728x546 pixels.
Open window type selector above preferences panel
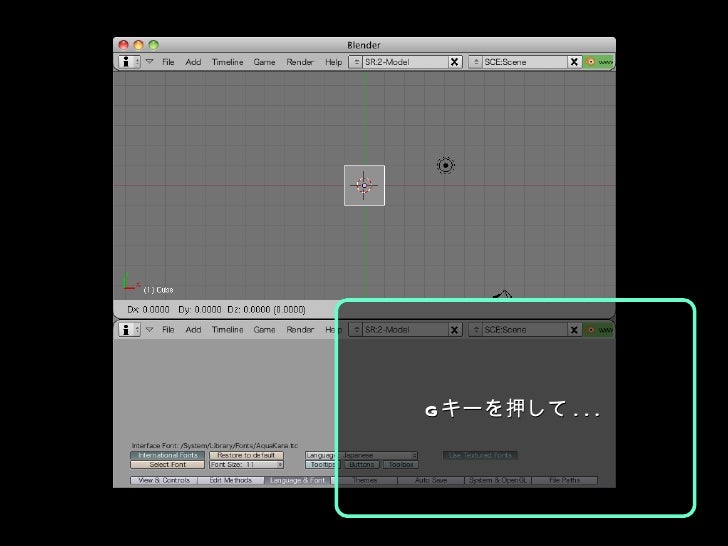129,330
